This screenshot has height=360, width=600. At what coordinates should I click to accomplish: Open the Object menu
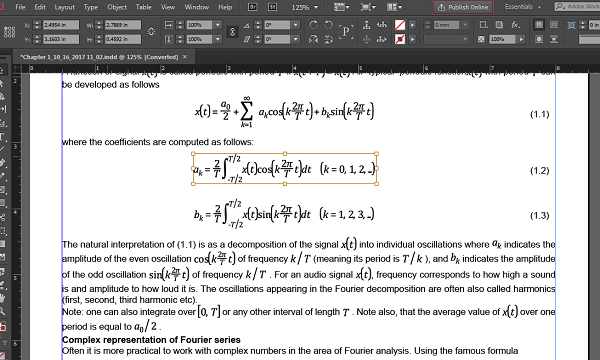pyautogui.click(x=117, y=7)
